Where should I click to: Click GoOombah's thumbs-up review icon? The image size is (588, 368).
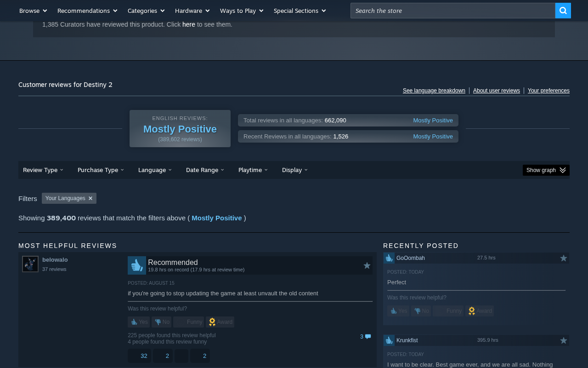pos(389,258)
